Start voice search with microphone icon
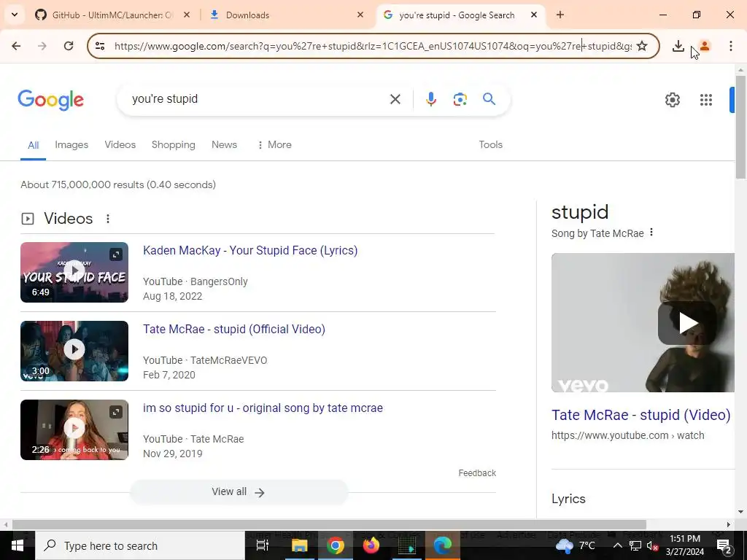 pyautogui.click(x=430, y=99)
